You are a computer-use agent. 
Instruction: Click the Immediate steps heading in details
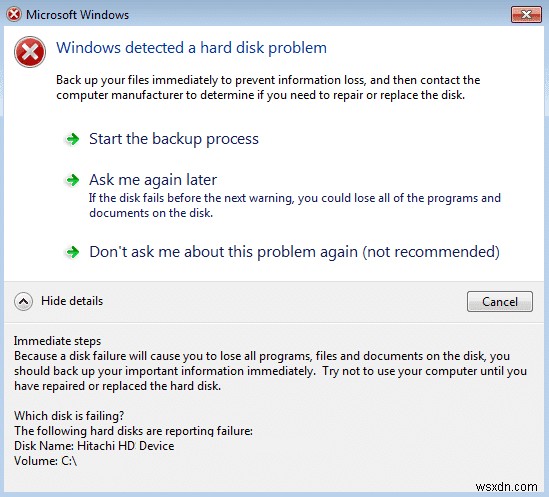(57, 341)
